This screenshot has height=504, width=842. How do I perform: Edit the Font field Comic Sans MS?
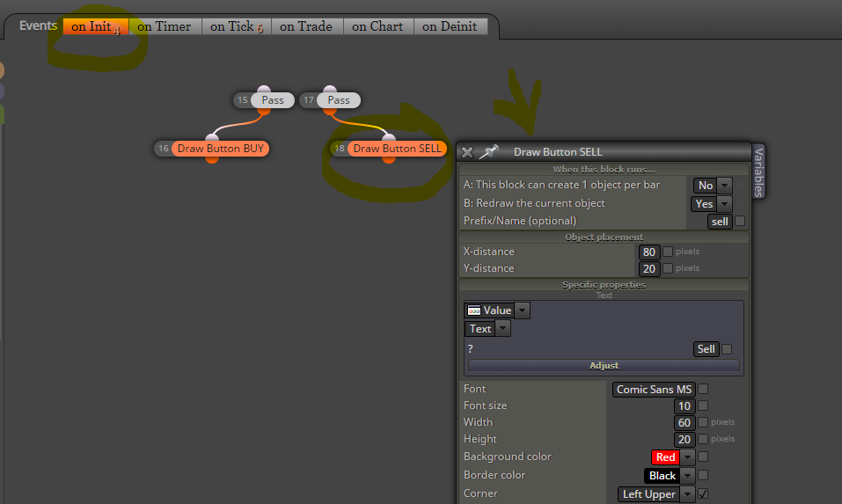654,390
